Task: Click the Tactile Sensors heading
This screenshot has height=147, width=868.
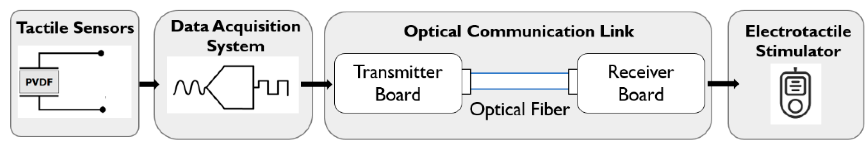Action: [75, 28]
